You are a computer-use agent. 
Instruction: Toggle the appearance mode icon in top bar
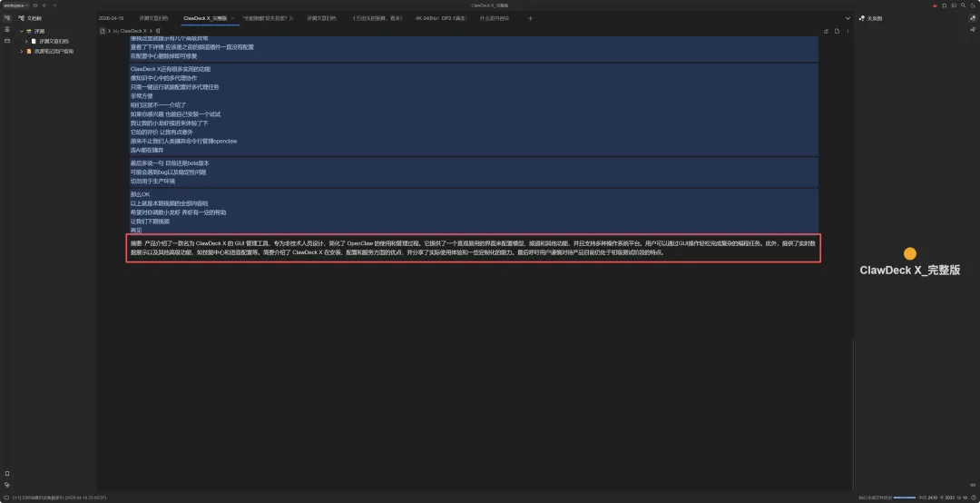pyautogui.click(x=973, y=5)
